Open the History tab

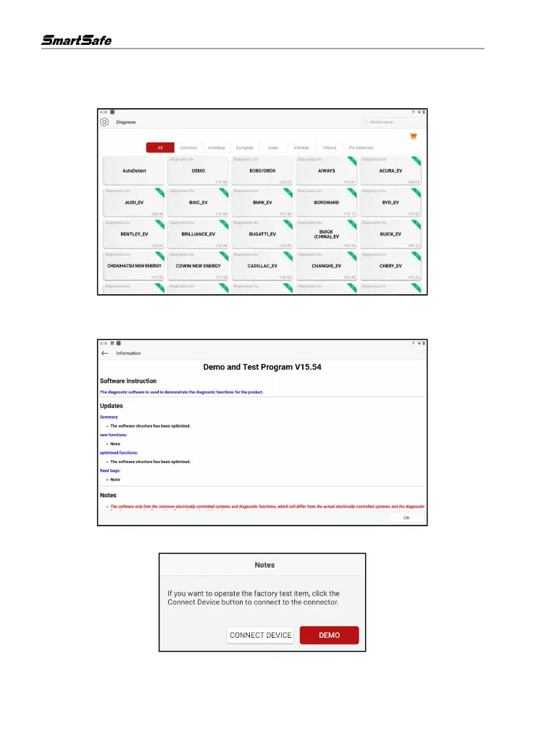coord(330,148)
